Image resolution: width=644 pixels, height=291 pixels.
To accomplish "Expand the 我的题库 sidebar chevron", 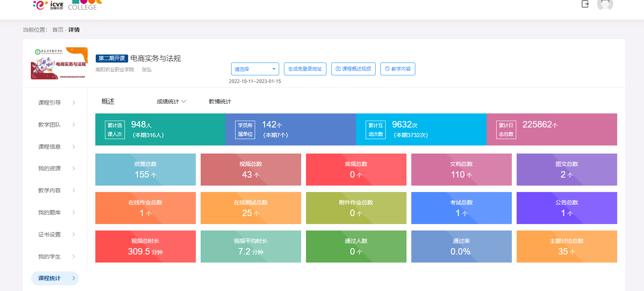I will pyautogui.click(x=74, y=212).
